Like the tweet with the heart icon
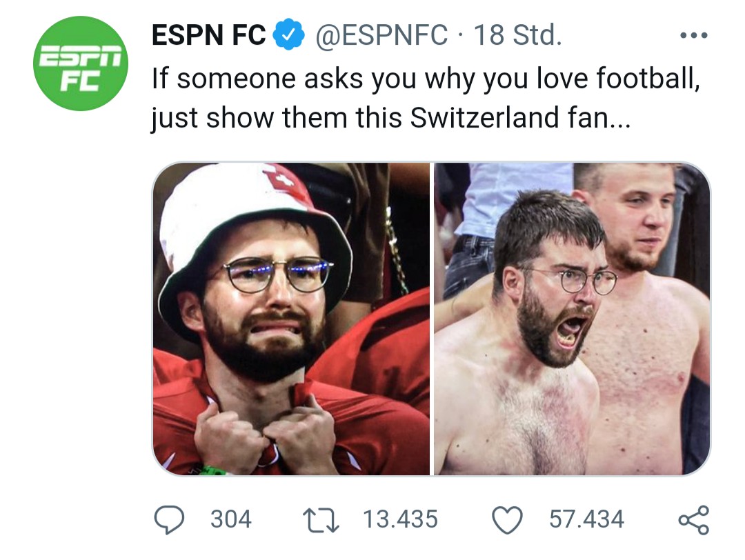Image resolution: width=745 pixels, height=560 pixels. pos(508,519)
